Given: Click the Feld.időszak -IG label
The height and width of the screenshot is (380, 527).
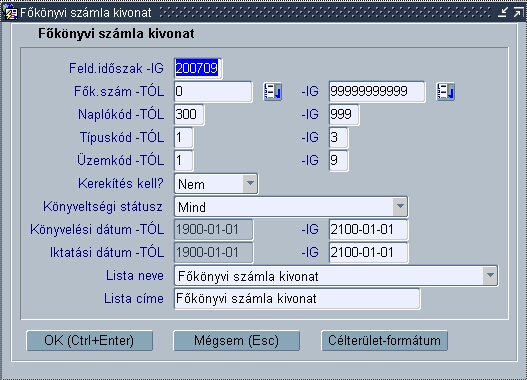Looking at the screenshot, I should (116, 69).
